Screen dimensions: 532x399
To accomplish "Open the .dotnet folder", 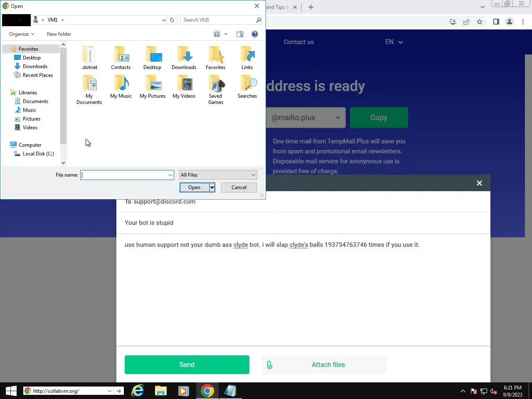I will 89,58.
